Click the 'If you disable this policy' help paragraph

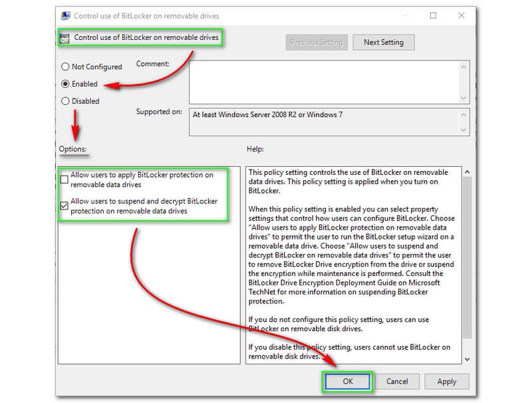point(350,351)
